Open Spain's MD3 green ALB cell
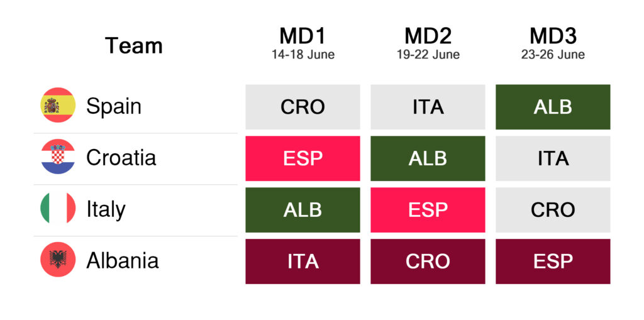Screen dimensions: 644x320 pos(553,107)
